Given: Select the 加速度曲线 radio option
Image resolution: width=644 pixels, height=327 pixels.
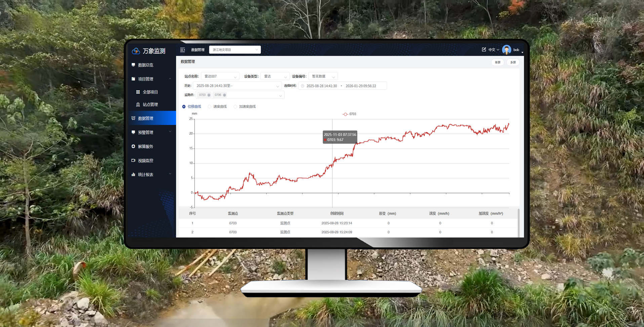Looking at the screenshot, I should click(x=235, y=107).
